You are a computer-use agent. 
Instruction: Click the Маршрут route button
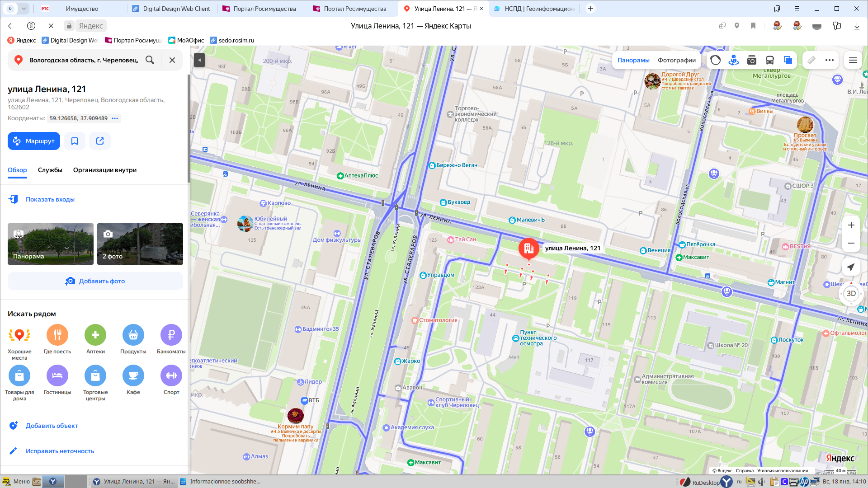(x=34, y=141)
